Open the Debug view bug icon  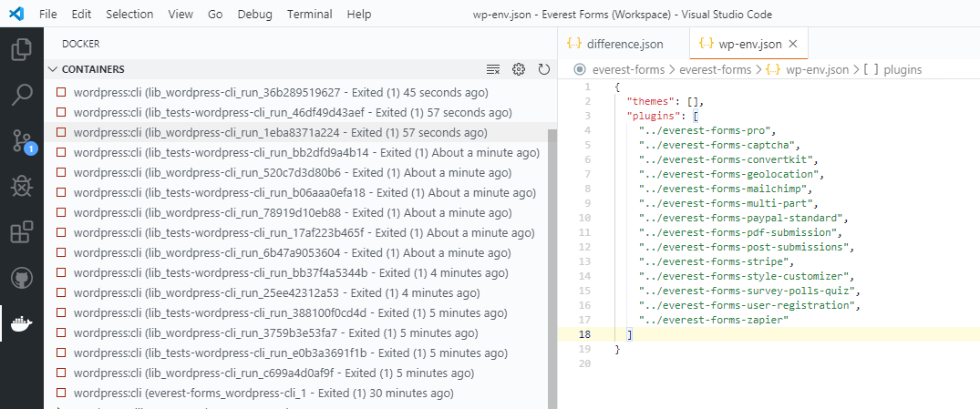(x=22, y=186)
